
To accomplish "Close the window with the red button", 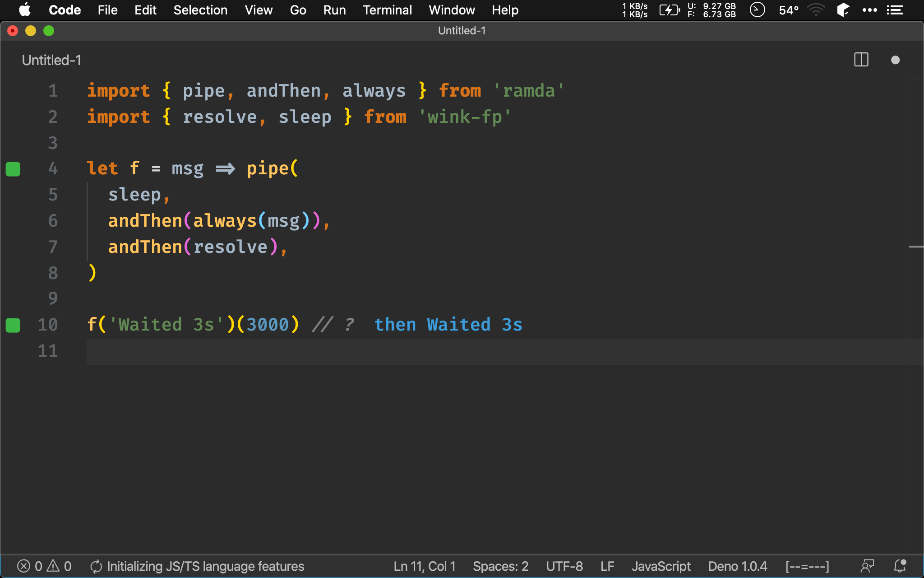I will [13, 31].
